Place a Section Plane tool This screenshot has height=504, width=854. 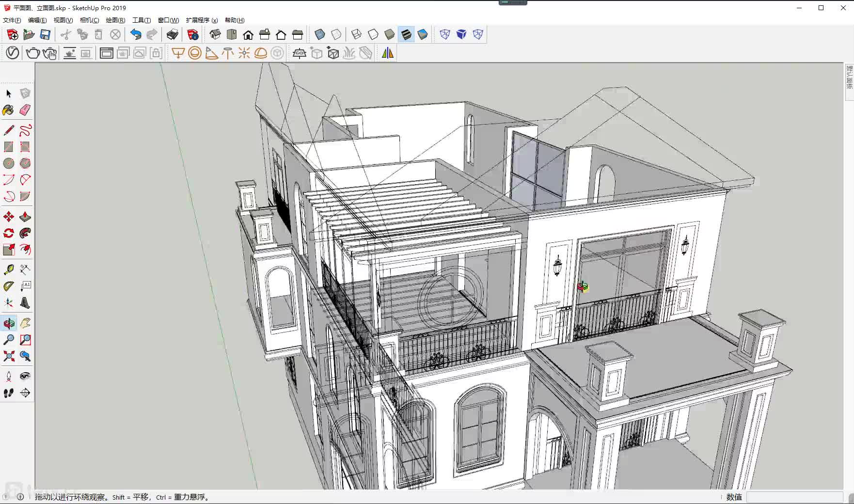[x=25, y=393]
